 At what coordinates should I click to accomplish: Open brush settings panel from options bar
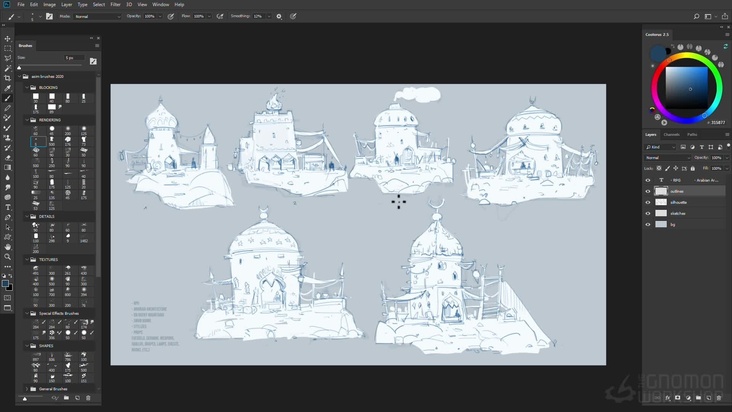[49, 16]
